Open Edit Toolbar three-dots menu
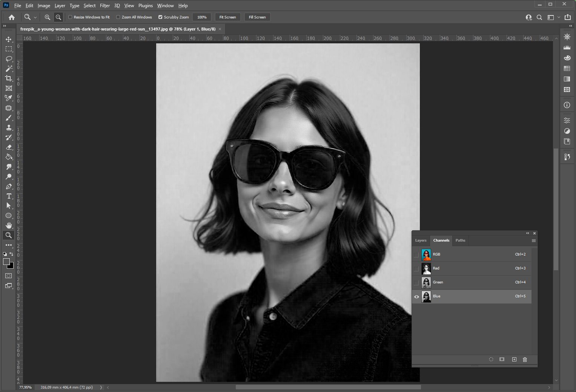This screenshot has height=392, width=576. click(x=9, y=245)
